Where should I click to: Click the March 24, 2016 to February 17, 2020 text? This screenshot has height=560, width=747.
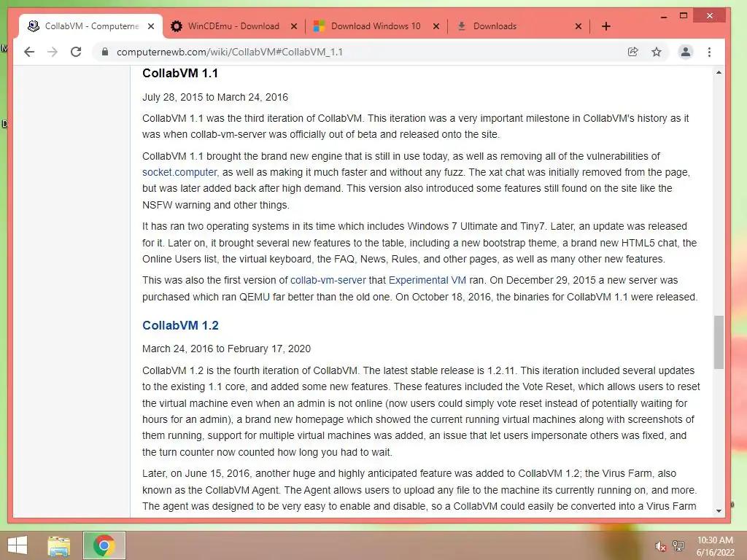pos(226,349)
